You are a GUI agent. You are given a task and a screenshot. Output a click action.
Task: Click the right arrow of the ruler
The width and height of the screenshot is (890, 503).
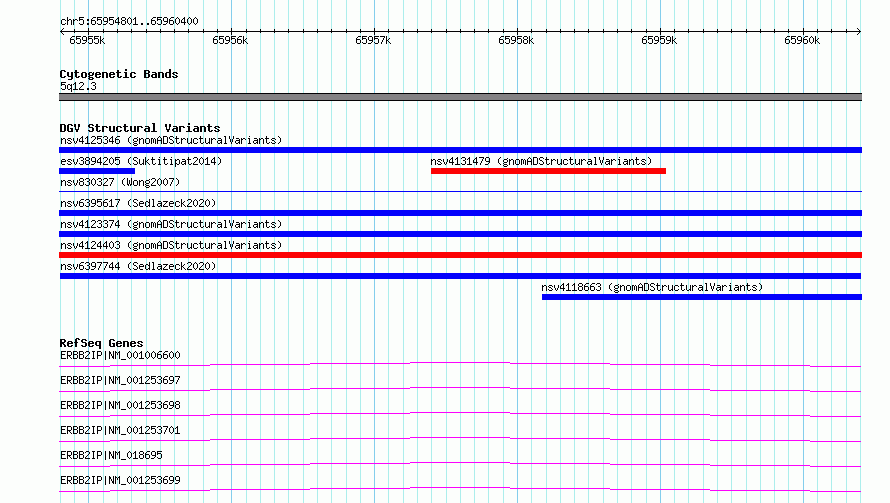coord(859,31)
